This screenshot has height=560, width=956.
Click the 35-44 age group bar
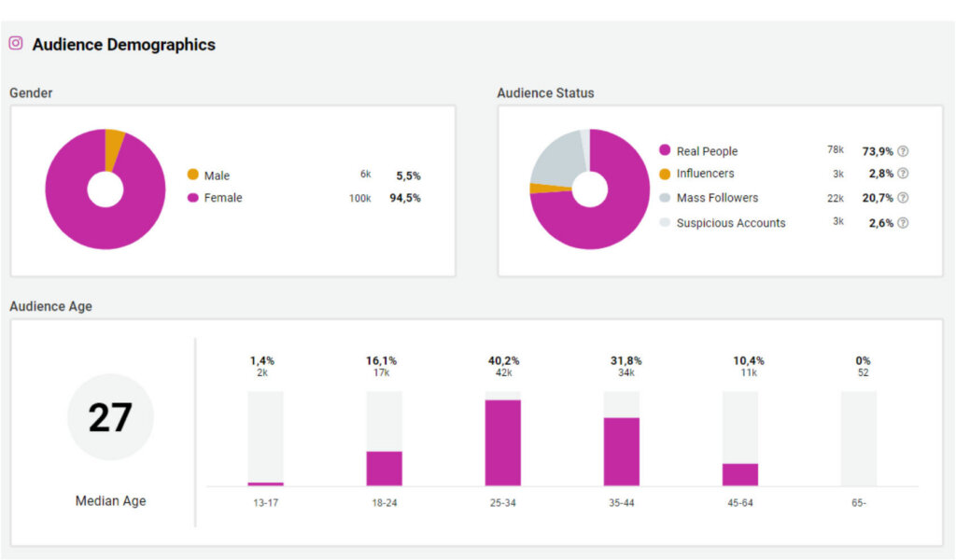pos(621,452)
